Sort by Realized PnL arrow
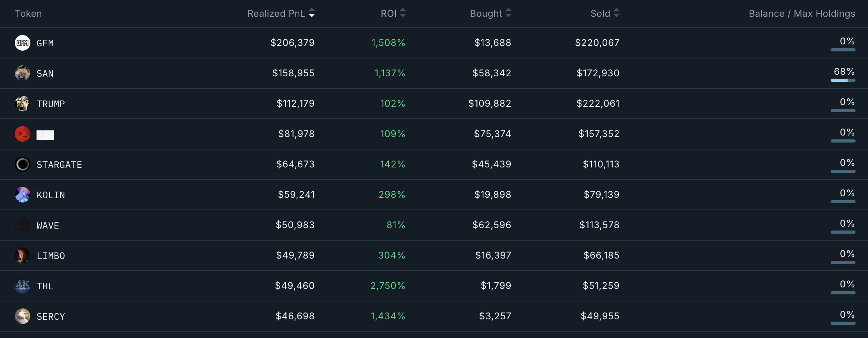868x338 pixels. click(312, 14)
